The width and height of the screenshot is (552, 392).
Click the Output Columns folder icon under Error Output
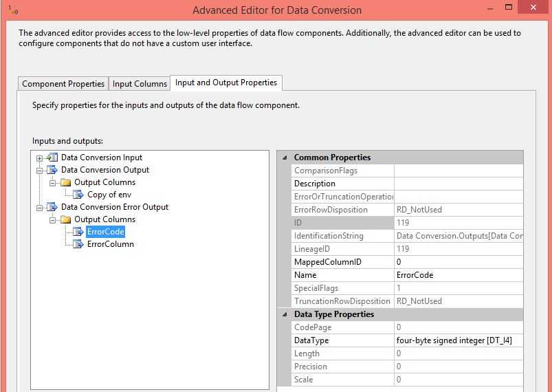[x=66, y=219]
